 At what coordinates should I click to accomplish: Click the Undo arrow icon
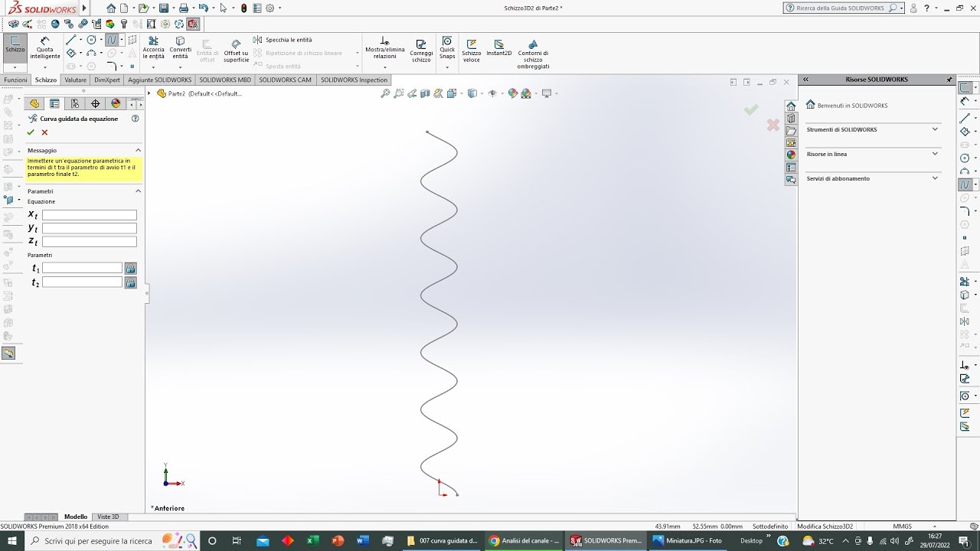(x=203, y=8)
